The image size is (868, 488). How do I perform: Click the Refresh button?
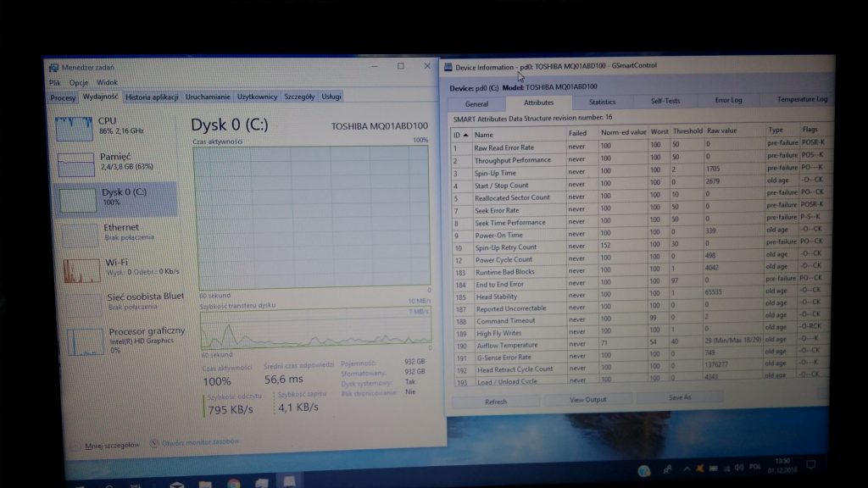pyautogui.click(x=496, y=401)
